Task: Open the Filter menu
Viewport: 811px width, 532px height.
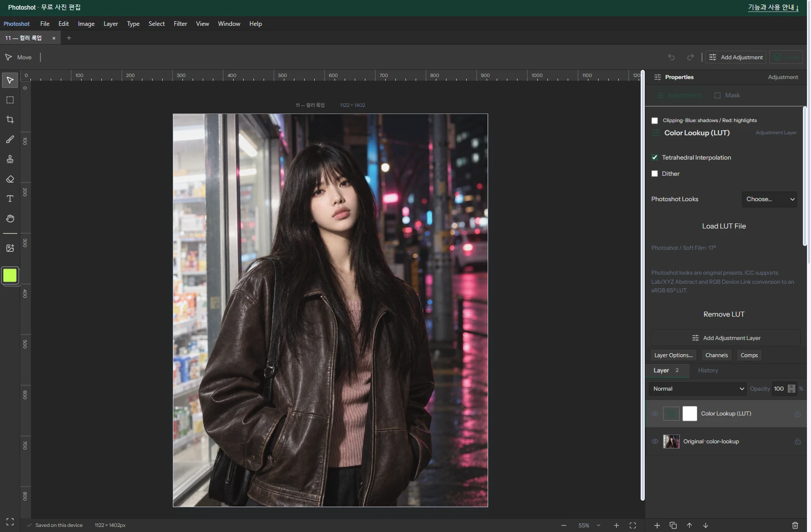Action: click(180, 24)
